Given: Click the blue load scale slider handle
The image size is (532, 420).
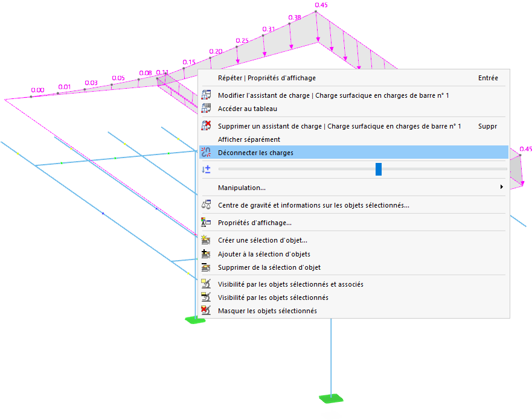Looking at the screenshot, I should tap(379, 169).
